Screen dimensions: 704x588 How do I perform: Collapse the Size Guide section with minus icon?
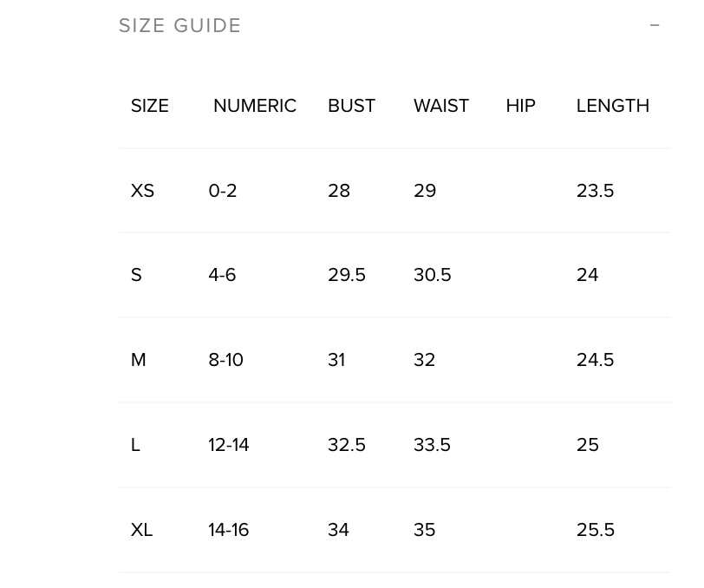pyautogui.click(x=655, y=26)
